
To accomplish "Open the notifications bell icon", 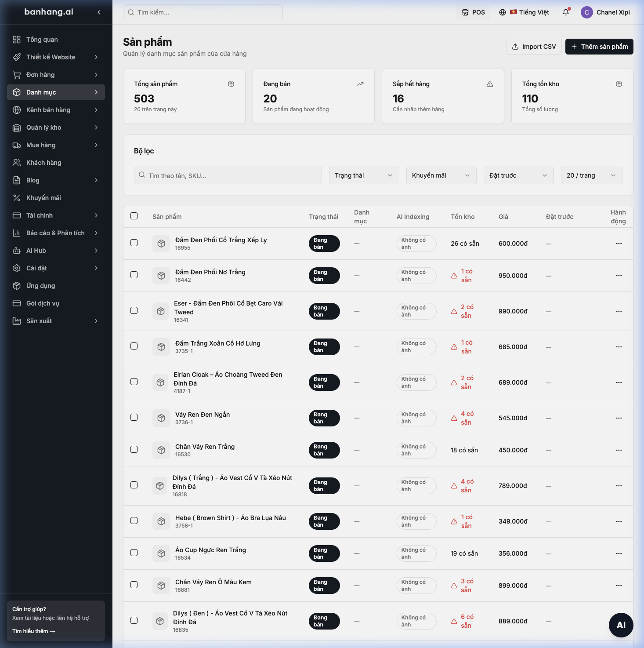I will tap(566, 12).
